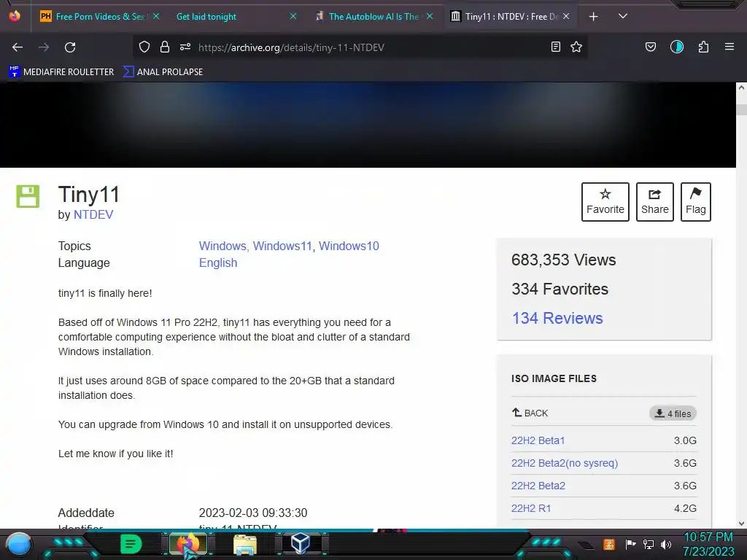This screenshot has width=747, height=560.
Task: Download the 22H2 Beta2 ISO
Action: (538, 486)
